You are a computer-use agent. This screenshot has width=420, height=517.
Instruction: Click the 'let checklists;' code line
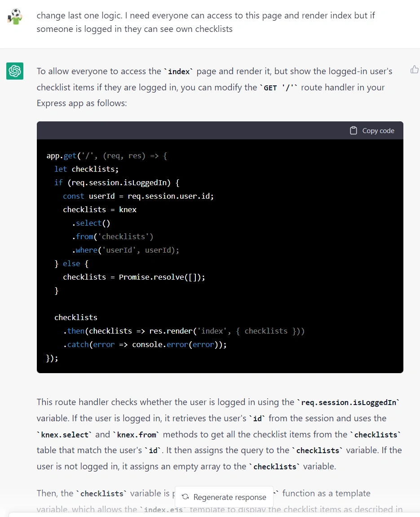[x=86, y=169]
